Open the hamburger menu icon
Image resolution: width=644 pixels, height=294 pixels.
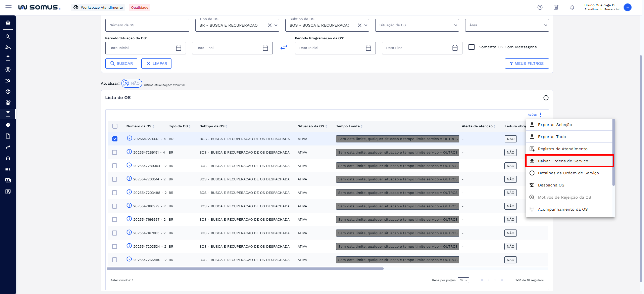tap(9, 8)
